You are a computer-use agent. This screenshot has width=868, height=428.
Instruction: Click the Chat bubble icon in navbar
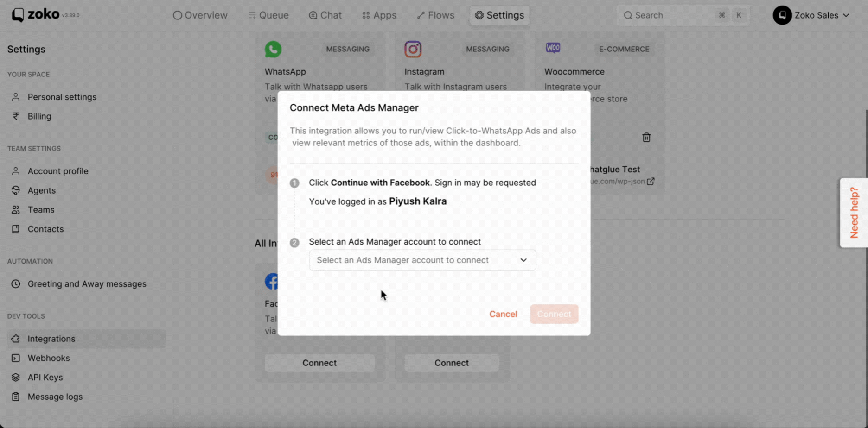313,15
